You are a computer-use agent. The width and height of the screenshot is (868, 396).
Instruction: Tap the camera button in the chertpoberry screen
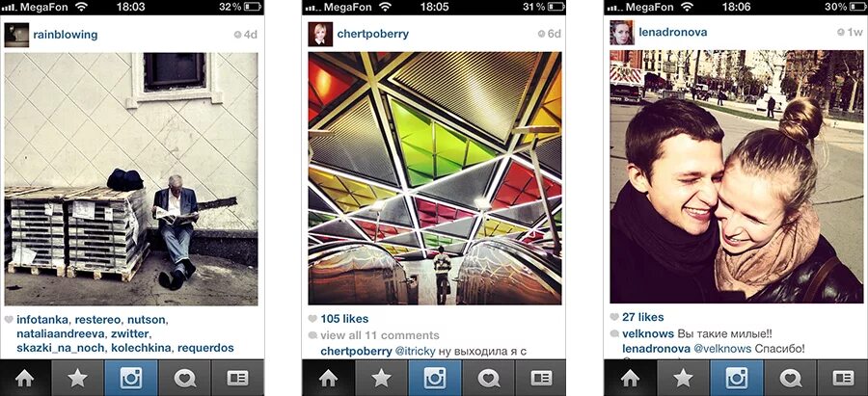[x=435, y=379]
